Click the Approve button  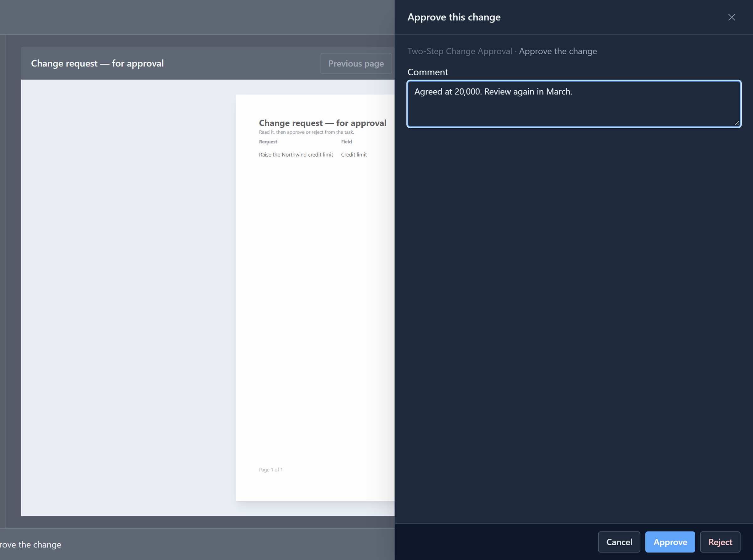click(670, 542)
